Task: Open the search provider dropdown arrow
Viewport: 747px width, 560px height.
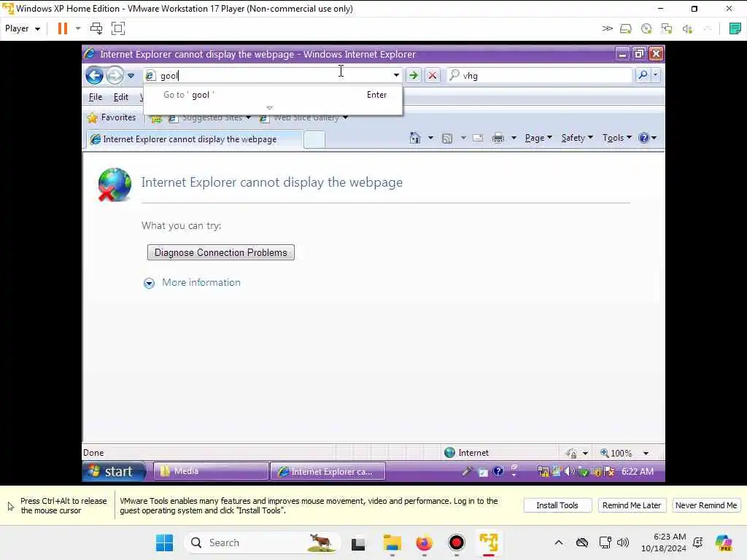Action: pyautogui.click(x=656, y=75)
